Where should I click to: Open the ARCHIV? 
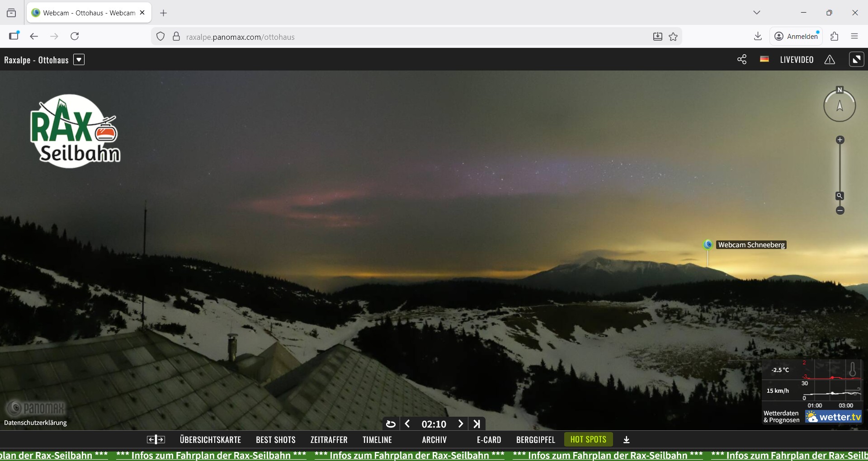point(434,440)
